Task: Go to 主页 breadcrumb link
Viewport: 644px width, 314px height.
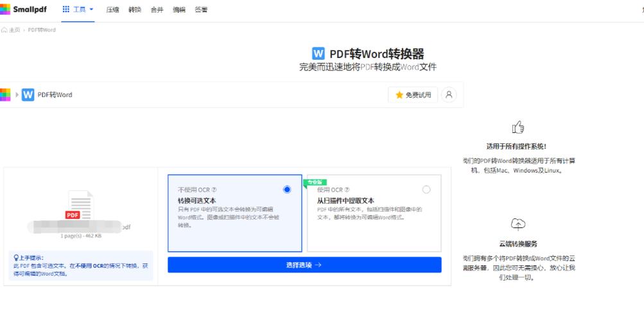Action: (x=15, y=30)
